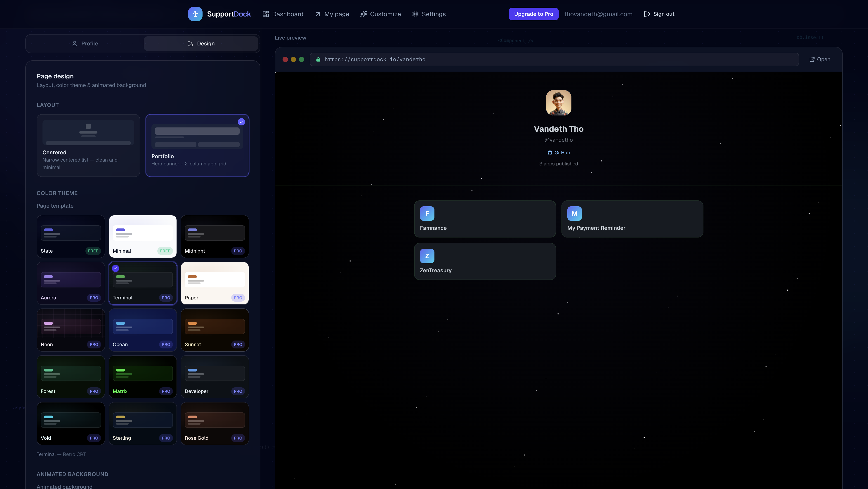
Task: Click the GitHub icon in preview
Action: [550, 153]
